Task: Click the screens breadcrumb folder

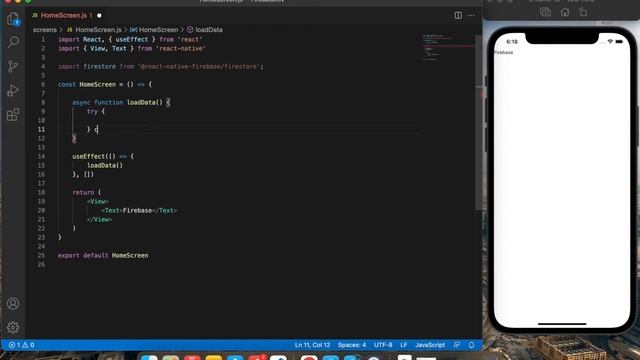Action: tap(44, 30)
